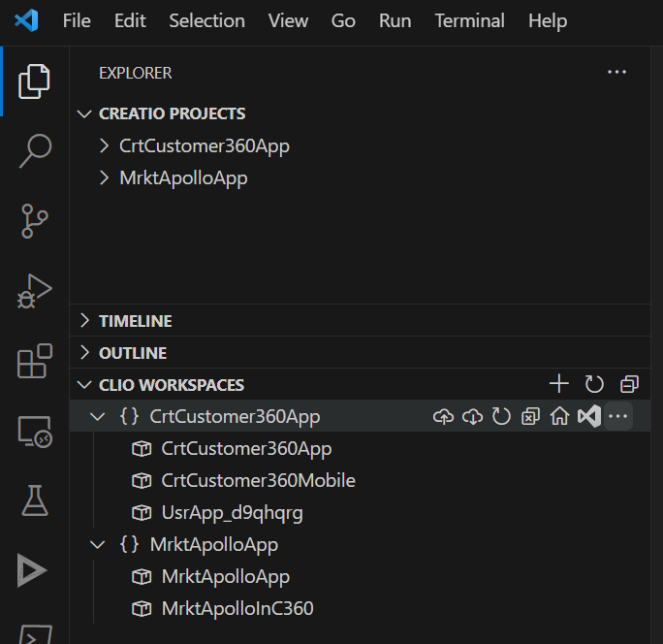Refresh the Clio Workspaces list
This screenshot has height=644, width=663.
pyautogui.click(x=594, y=384)
